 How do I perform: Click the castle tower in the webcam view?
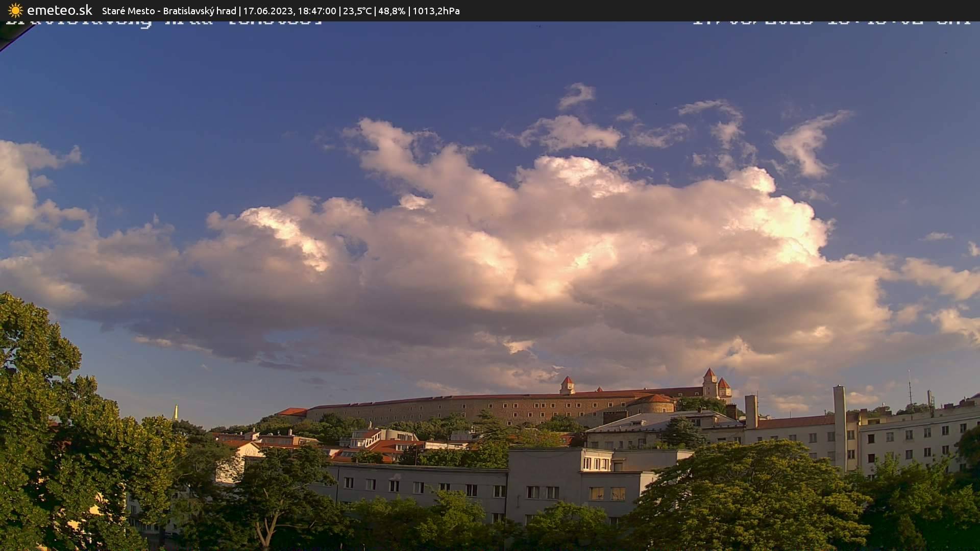(x=709, y=379)
